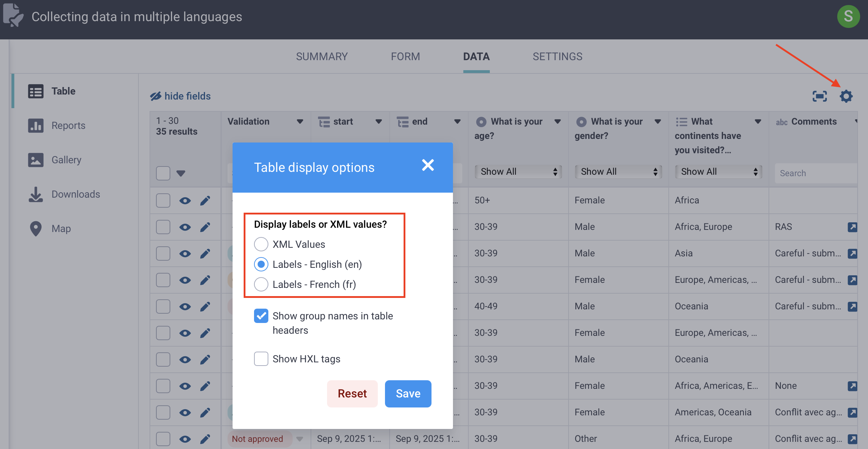Enable Show HXL tags
This screenshot has height=449, width=868.
click(261, 359)
